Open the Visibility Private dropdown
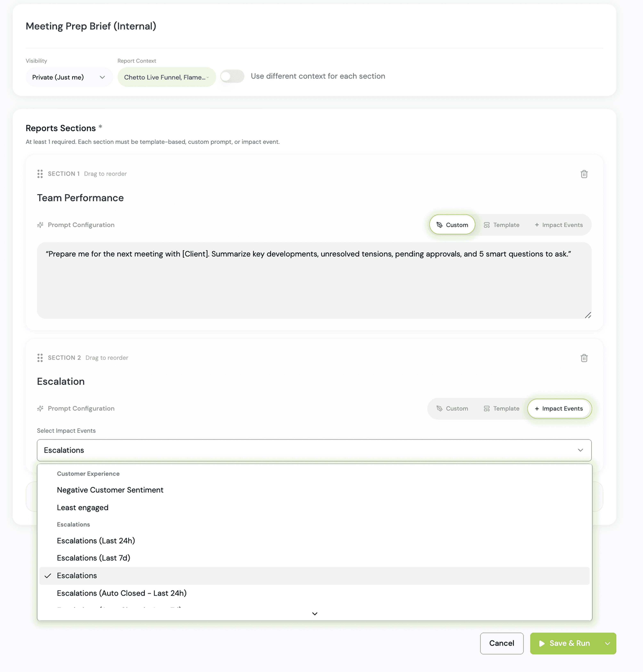The height and width of the screenshot is (672, 643). 69,77
